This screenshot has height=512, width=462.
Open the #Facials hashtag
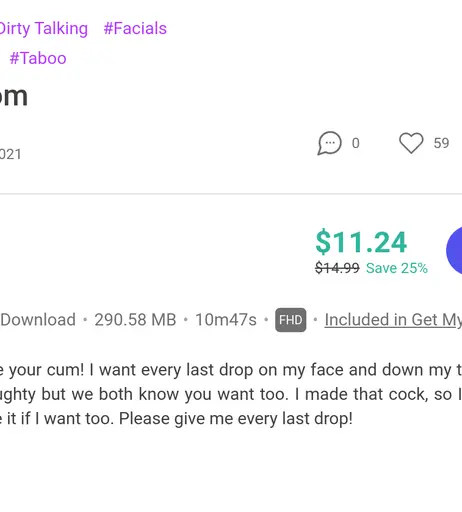click(135, 28)
